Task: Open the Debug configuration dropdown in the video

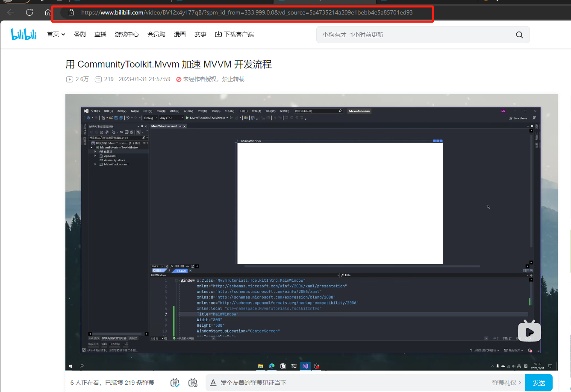Action: click(x=151, y=118)
